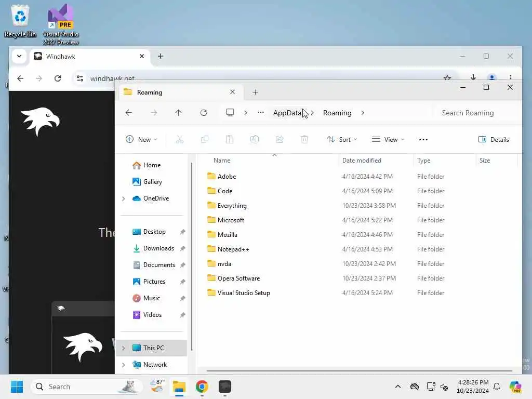The image size is (532, 399).
Task: Expand chevron after AppData breadcrumb
Action: [x=312, y=113]
